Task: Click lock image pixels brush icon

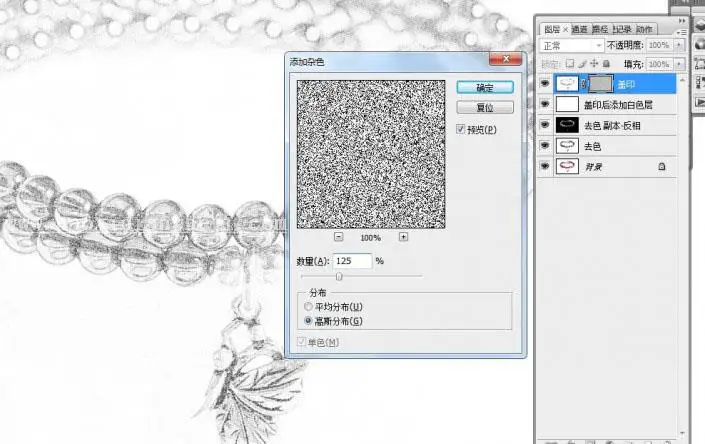Action: tap(582, 64)
